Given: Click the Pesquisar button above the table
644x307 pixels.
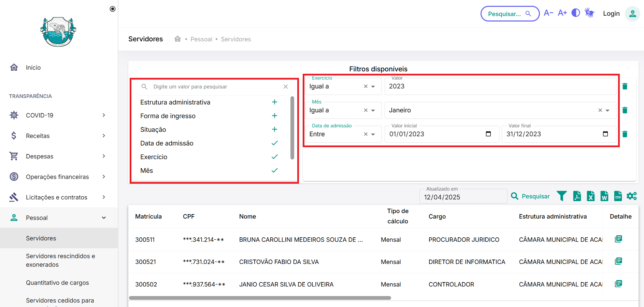Looking at the screenshot, I should 530,196.
